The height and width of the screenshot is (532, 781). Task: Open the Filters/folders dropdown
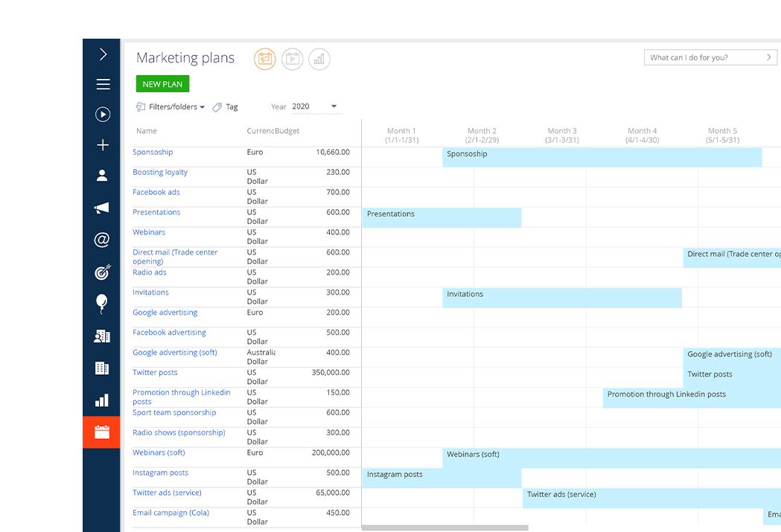point(170,107)
